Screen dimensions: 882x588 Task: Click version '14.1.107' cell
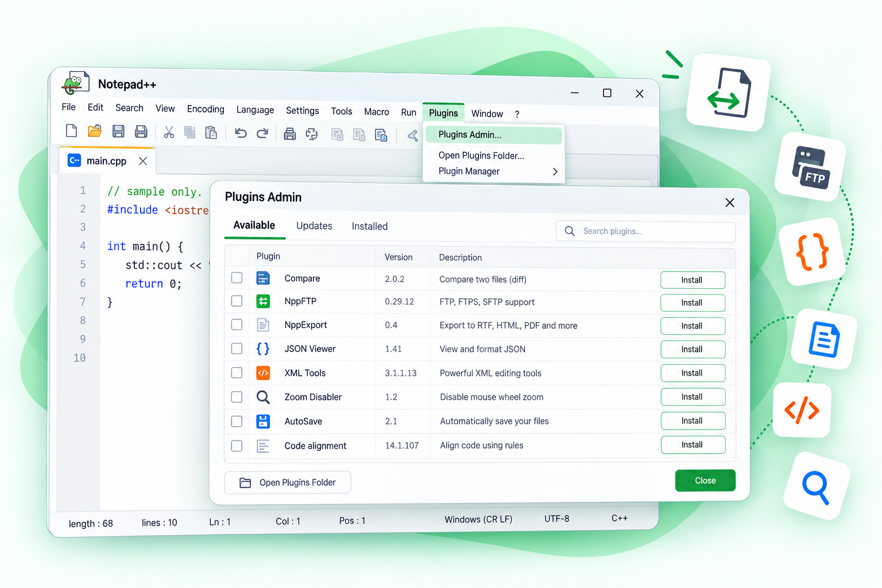[x=402, y=446]
